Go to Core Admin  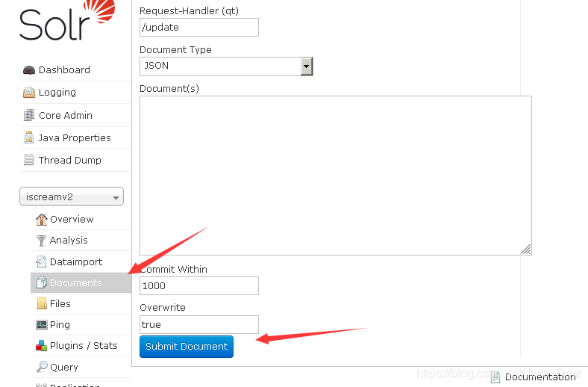click(66, 115)
